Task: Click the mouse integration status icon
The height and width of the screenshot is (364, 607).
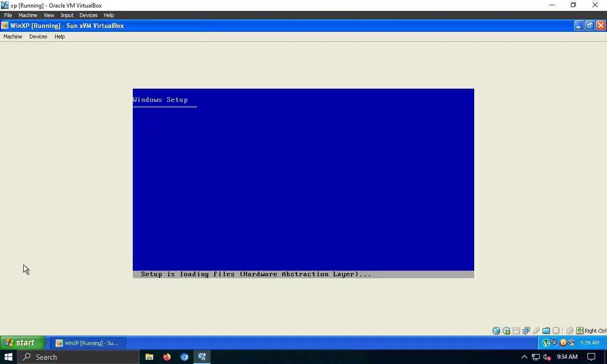Action: click(570, 331)
